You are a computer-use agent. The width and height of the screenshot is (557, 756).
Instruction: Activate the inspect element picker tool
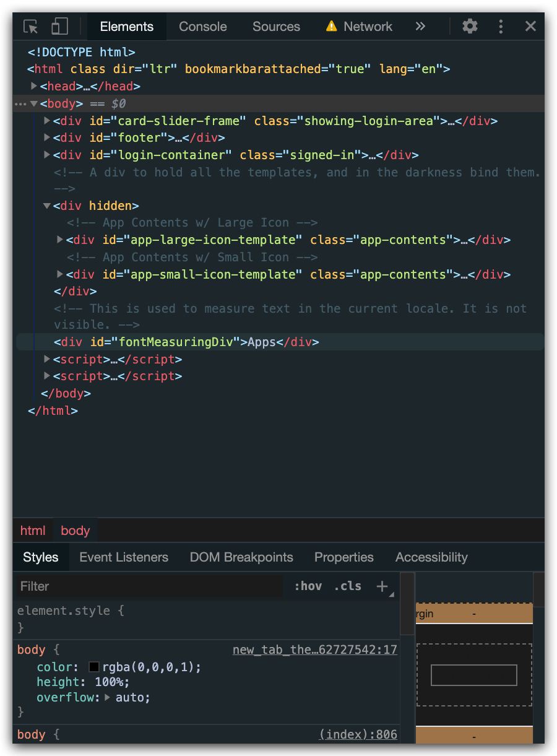[30, 27]
